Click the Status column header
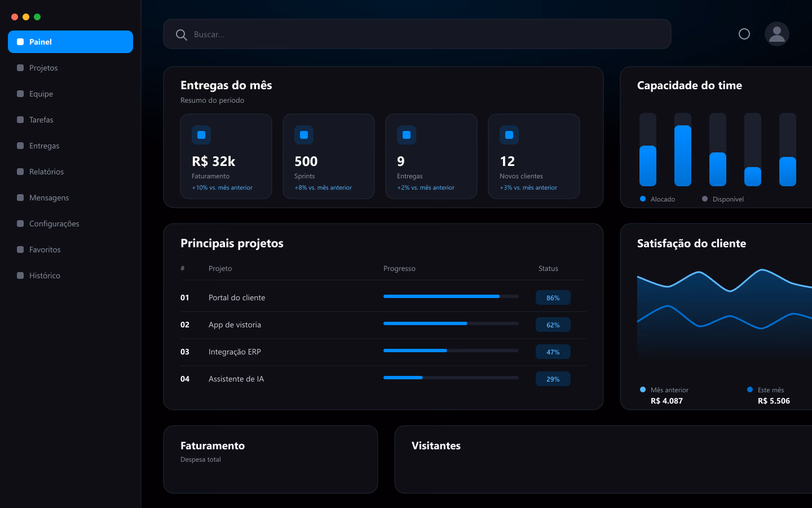Screen dimensions: 812x508 548,269
